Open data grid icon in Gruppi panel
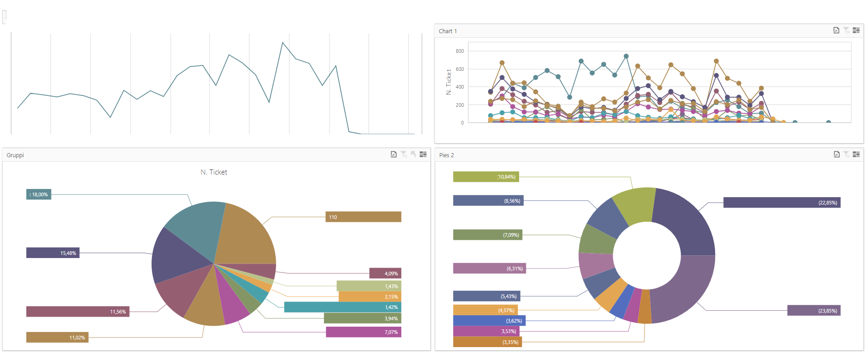This screenshot has height=363, width=868. tap(423, 154)
